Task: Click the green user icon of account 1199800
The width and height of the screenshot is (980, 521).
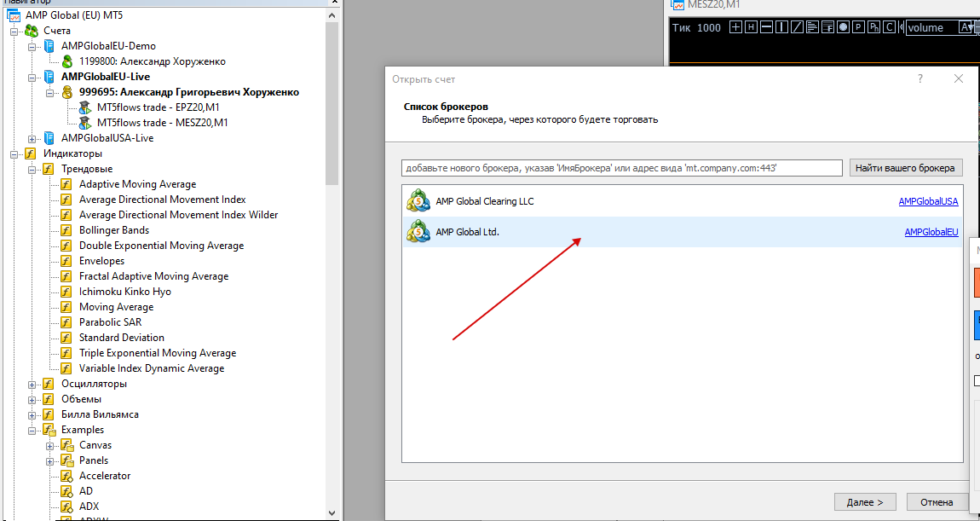Action: point(66,61)
